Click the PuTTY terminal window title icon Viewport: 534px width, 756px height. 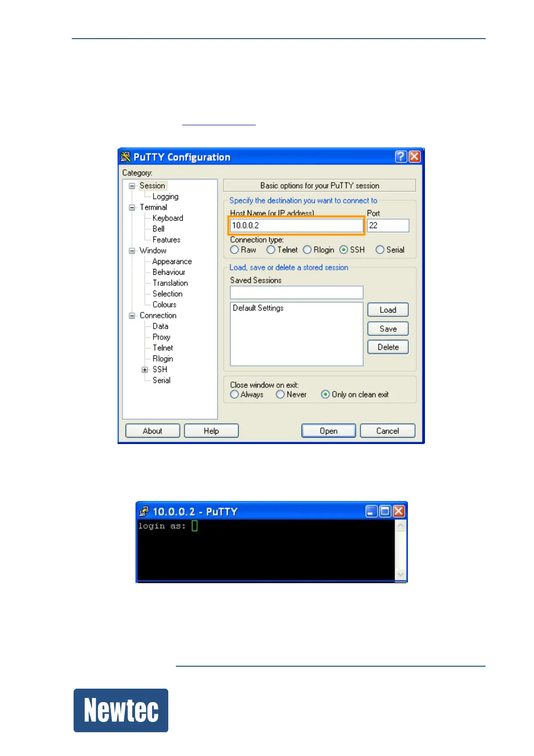point(144,511)
